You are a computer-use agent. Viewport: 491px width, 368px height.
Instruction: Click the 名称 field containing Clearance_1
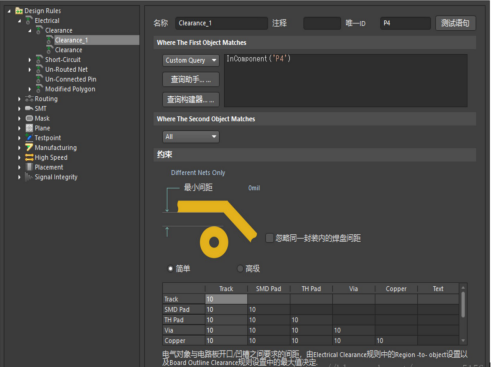coord(221,23)
